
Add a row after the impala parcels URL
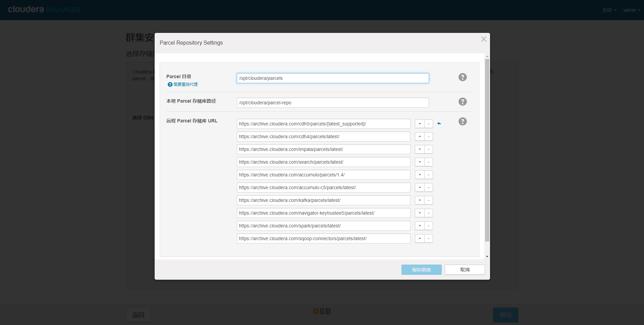pos(420,149)
